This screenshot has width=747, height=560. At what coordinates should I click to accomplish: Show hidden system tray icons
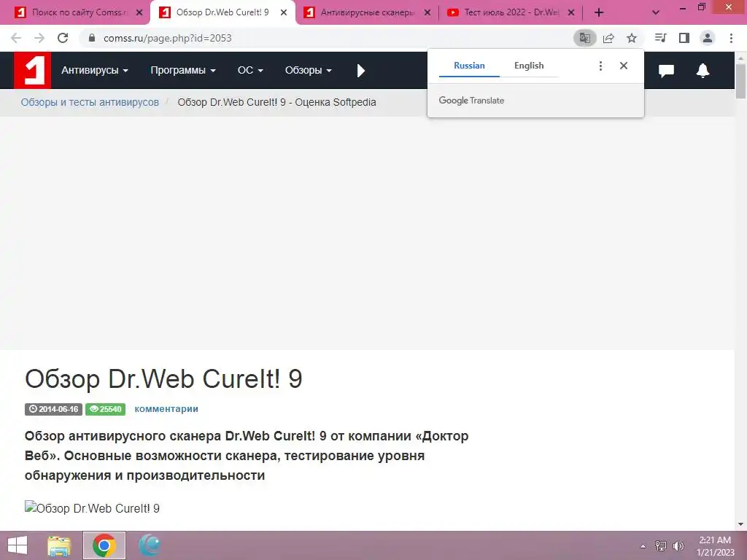[x=643, y=546]
